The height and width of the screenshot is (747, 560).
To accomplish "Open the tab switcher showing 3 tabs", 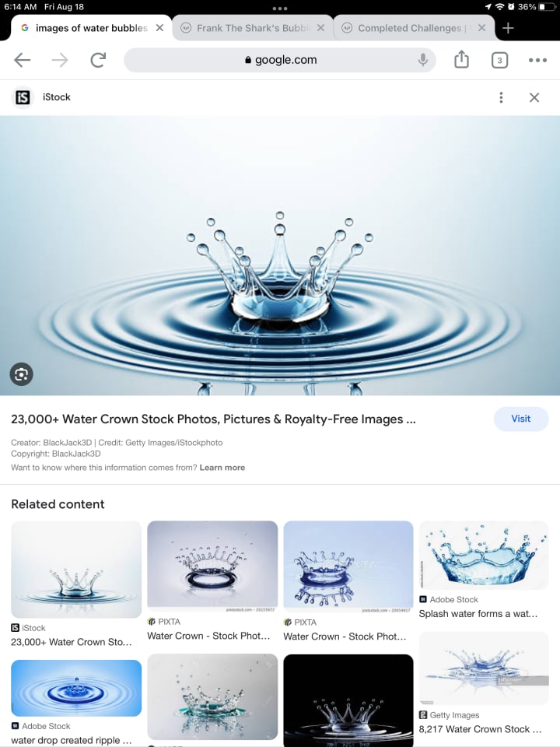I will point(499,60).
